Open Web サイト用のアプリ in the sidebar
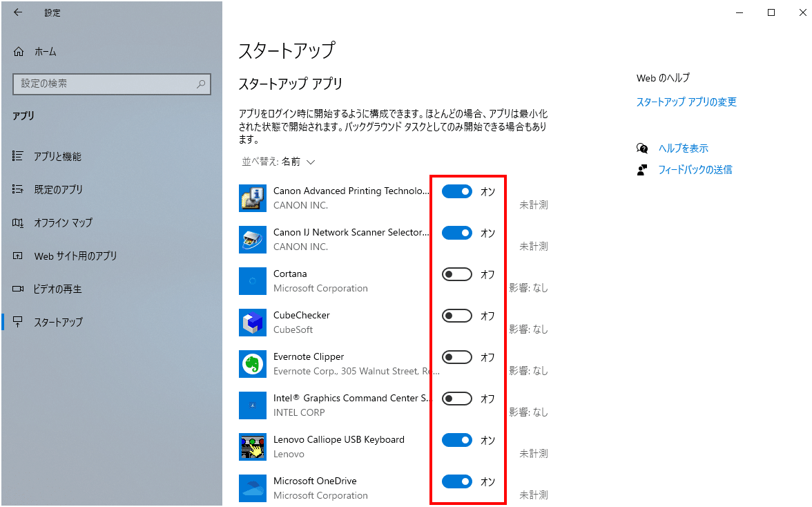 tap(76, 256)
